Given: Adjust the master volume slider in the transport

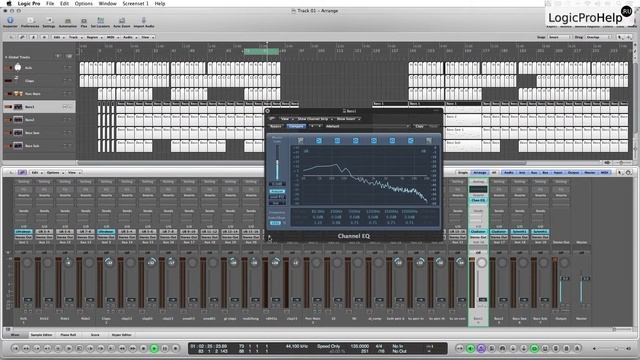Looking at the screenshot, I should tap(611, 348).
